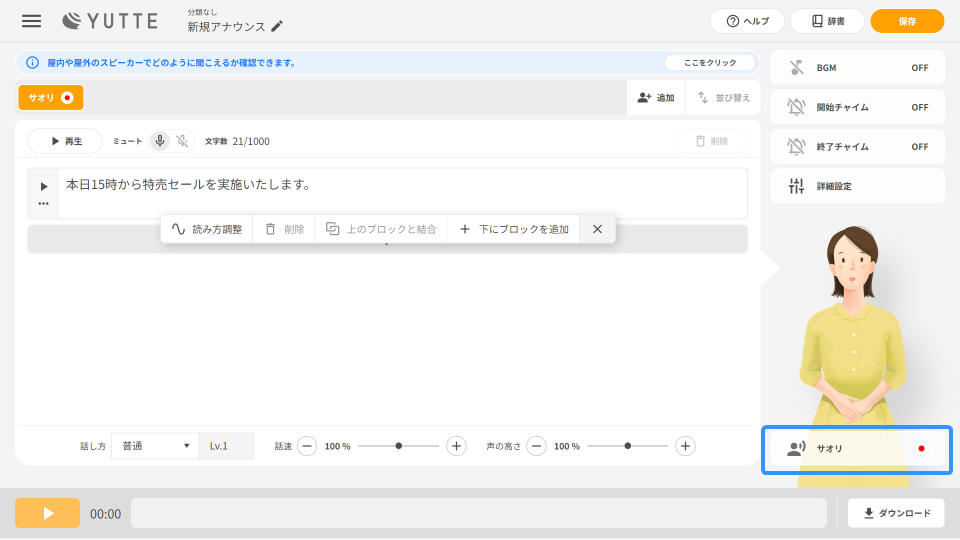Click the 話速 slider handle
The width and height of the screenshot is (960, 540).
pyautogui.click(x=399, y=446)
